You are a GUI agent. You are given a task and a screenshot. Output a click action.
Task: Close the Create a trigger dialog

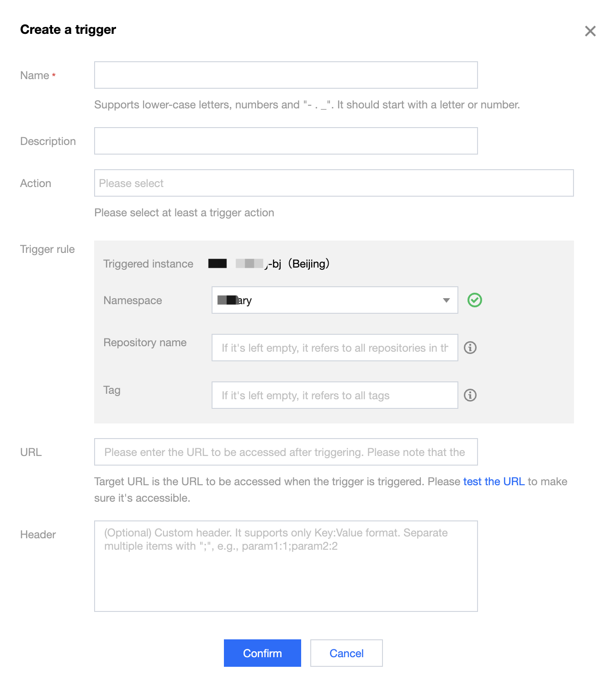(590, 31)
